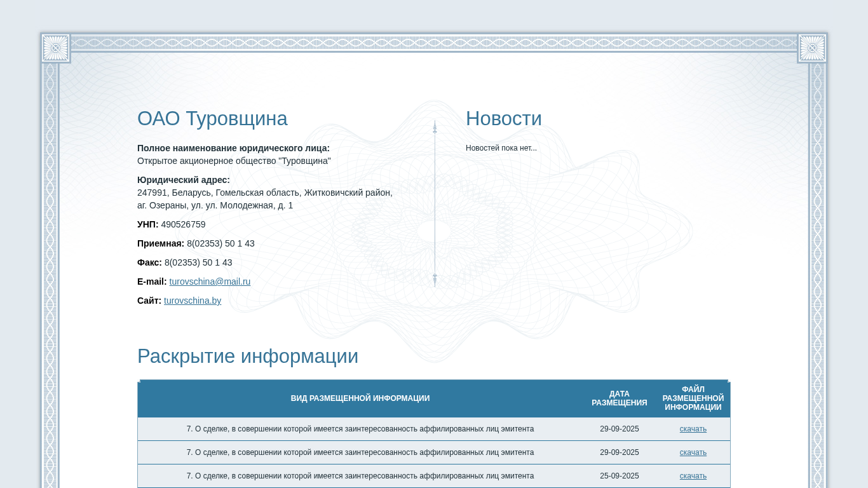Click the 'Раскрытие информации' section heading
The image size is (868, 488).
pyautogui.click(x=248, y=356)
